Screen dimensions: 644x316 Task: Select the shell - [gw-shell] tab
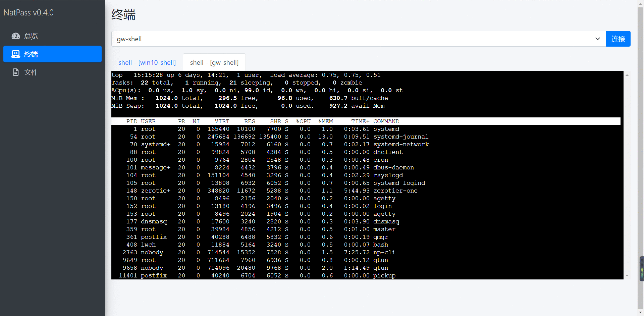pyautogui.click(x=214, y=62)
